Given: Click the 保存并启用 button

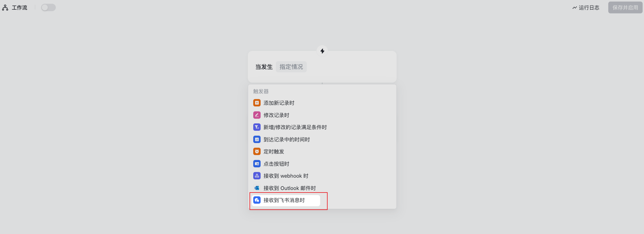Looking at the screenshot, I should point(625,7).
